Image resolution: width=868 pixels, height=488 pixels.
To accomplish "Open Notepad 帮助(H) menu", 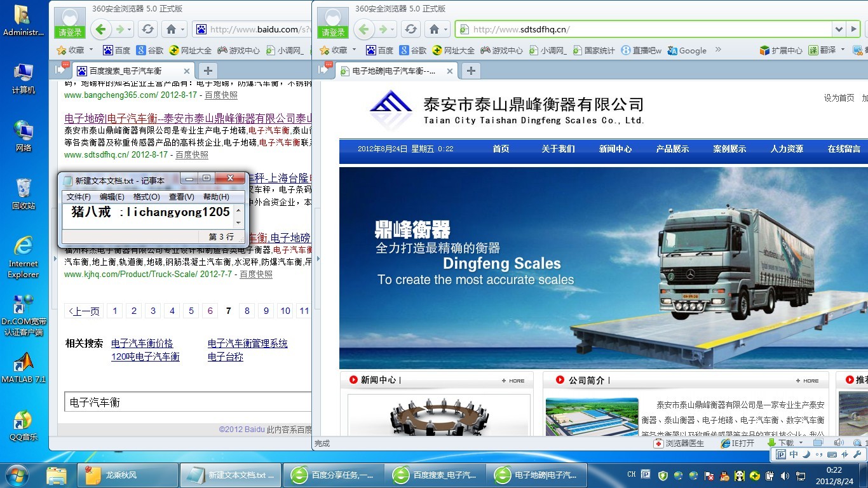I will coord(216,197).
